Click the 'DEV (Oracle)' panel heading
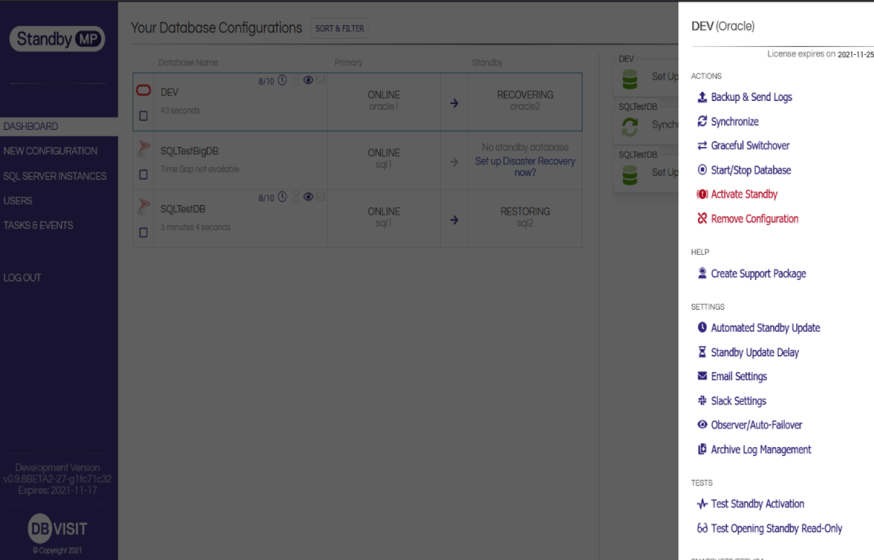 [x=723, y=26]
